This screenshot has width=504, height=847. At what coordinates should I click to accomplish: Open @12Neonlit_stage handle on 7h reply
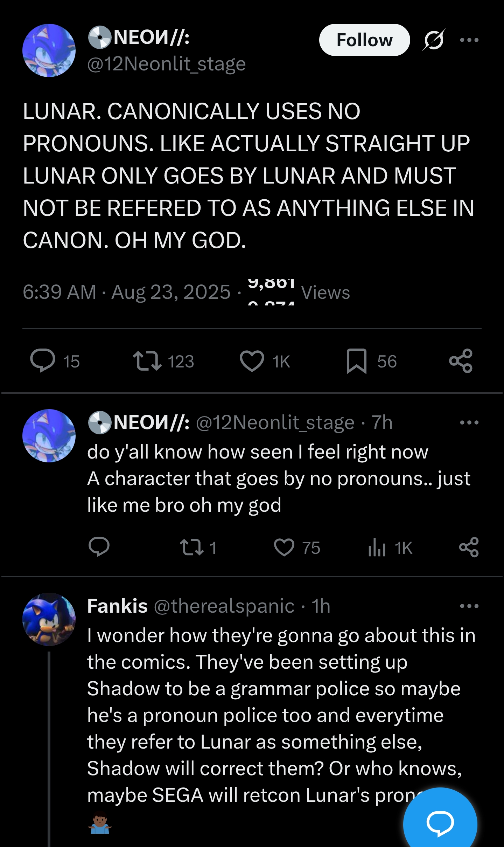click(275, 422)
